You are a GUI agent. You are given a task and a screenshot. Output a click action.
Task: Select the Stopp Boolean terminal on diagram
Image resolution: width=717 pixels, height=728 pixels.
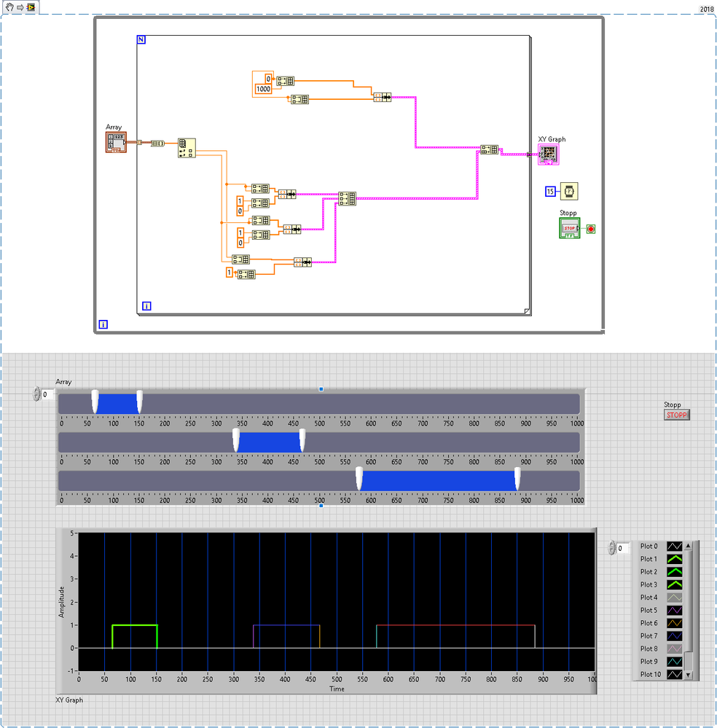pos(569,228)
